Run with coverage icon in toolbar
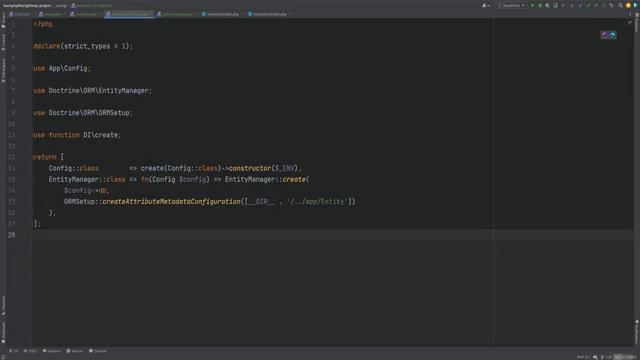The height and width of the screenshot is (360, 640). [x=548, y=5]
